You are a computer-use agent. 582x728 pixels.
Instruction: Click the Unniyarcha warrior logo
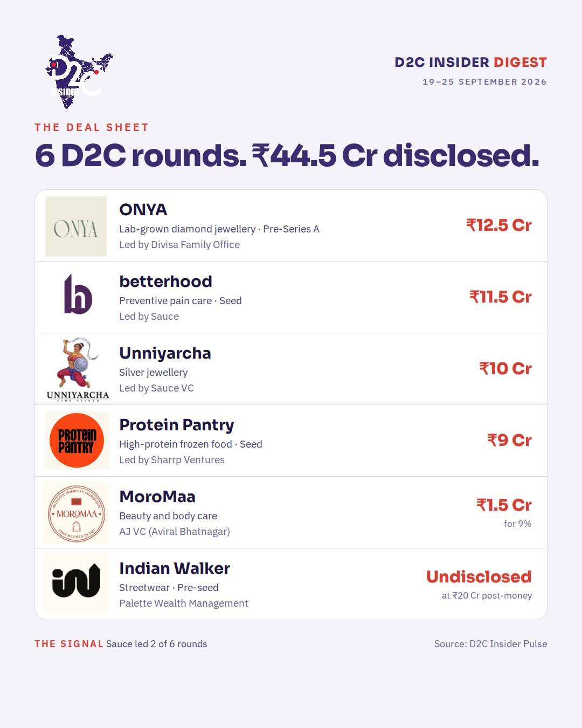click(78, 369)
